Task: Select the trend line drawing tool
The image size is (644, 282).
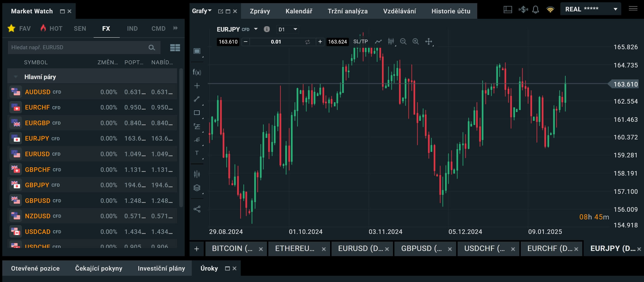Action: tap(197, 99)
